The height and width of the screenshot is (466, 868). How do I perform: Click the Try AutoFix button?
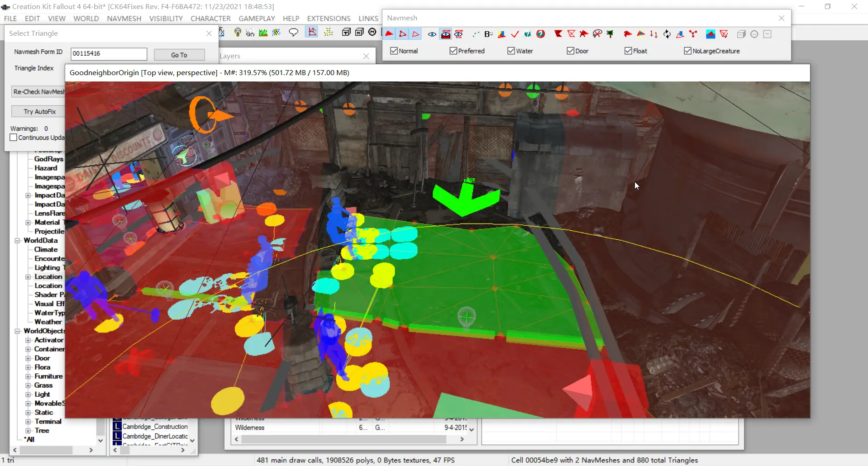point(40,111)
